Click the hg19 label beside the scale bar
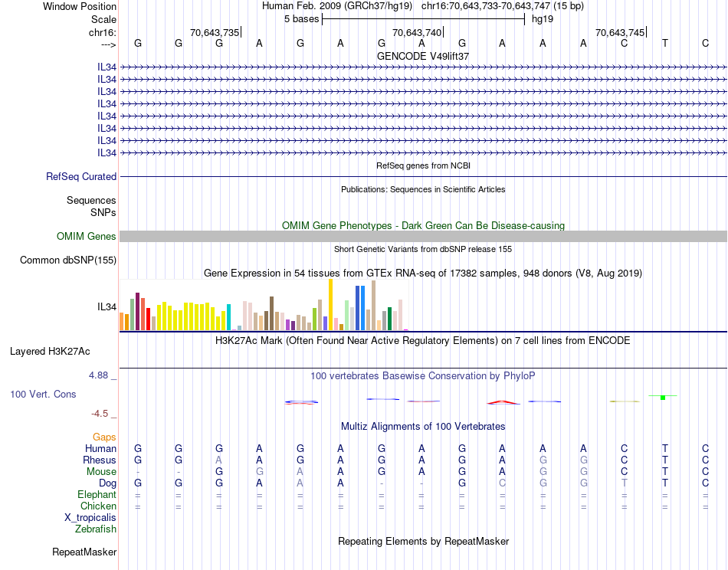The width and height of the screenshot is (728, 570). click(x=543, y=19)
